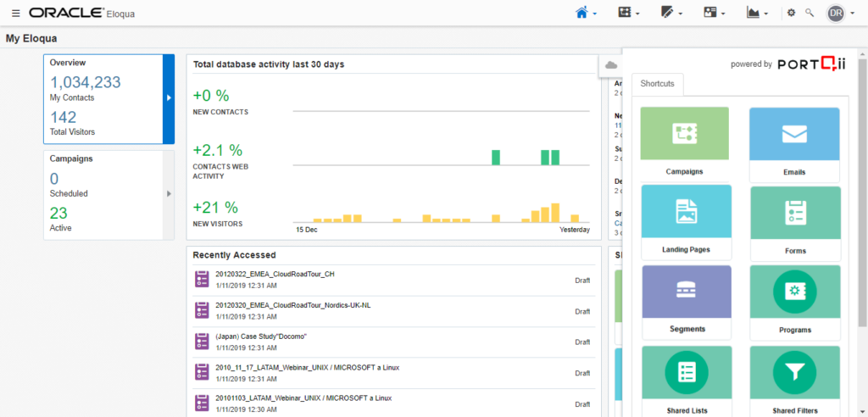Expand the Home menu dropdown arrow
Viewport: 868px width, 417px height.
tap(594, 14)
